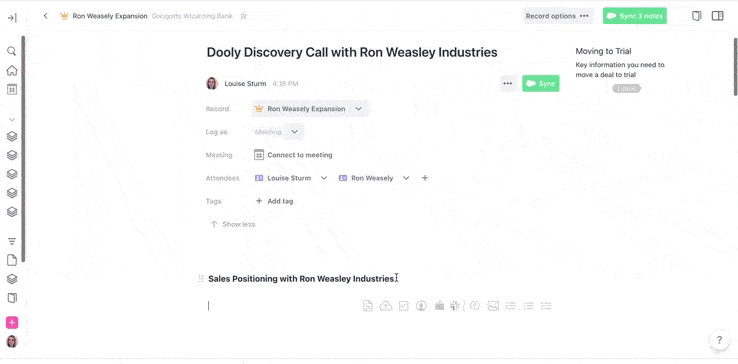Toggle the single side panel view icon
738x364 pixels.
697,16
